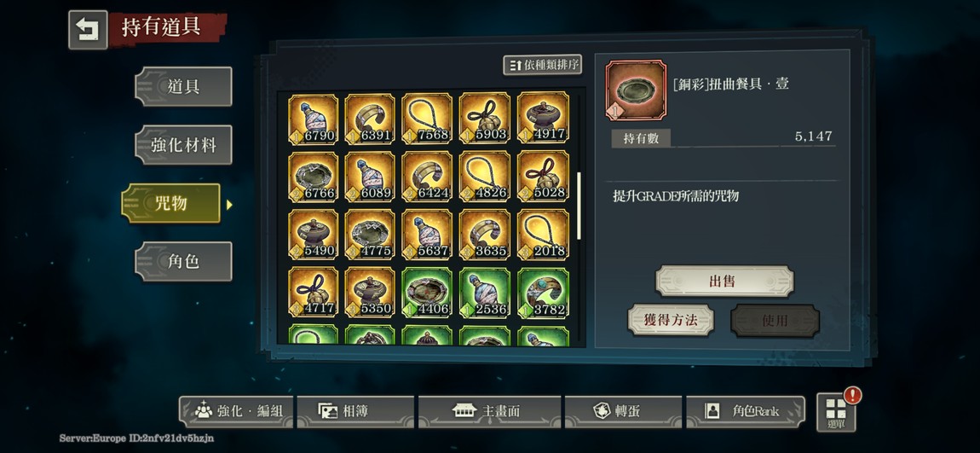Select the green bracelet item with 3782
Image resolution: width=980 pixels, height=453 pixels.
[x=543, y=293]
